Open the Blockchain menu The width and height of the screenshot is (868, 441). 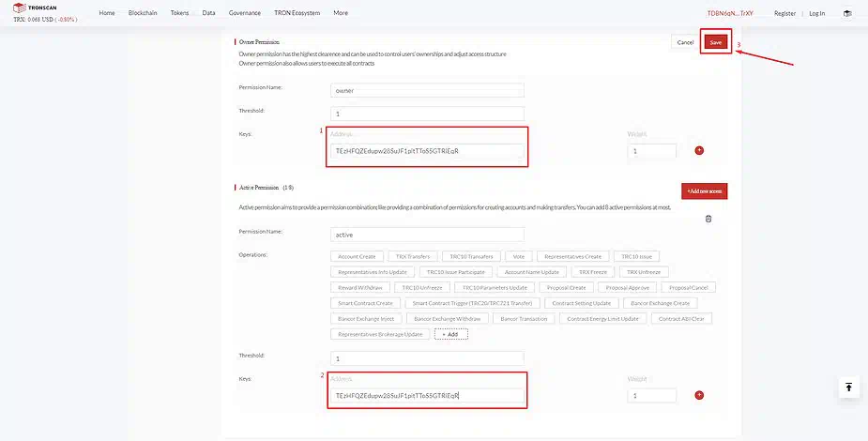click(143, 13)
